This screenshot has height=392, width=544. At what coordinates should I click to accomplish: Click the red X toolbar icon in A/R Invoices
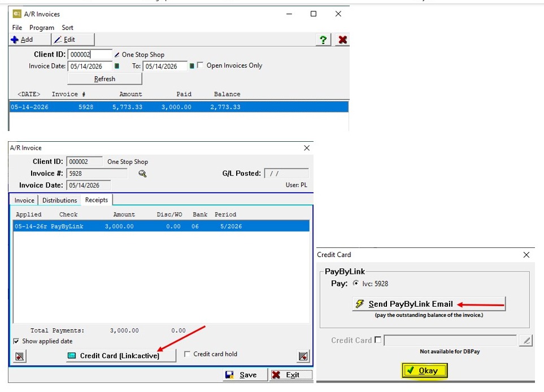(342, 40)
